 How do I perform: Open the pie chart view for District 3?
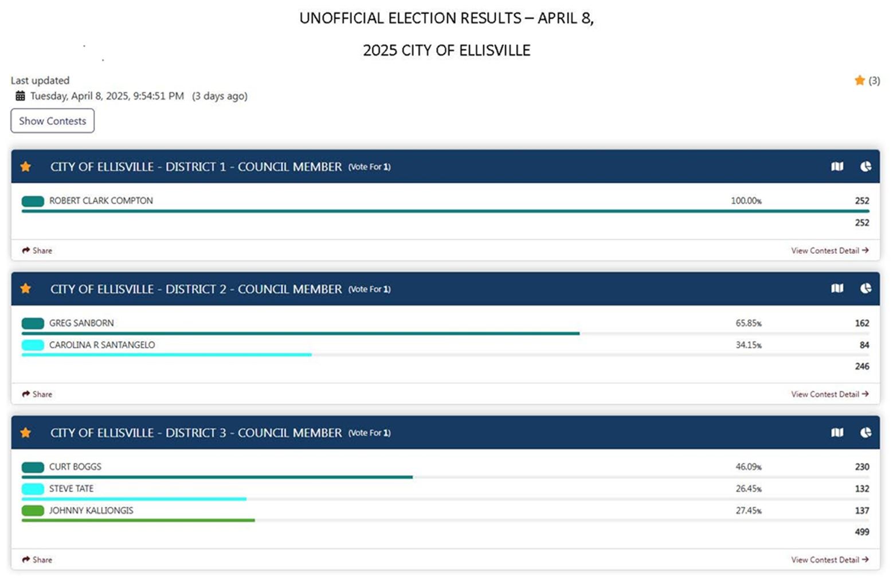coord(864,433)
